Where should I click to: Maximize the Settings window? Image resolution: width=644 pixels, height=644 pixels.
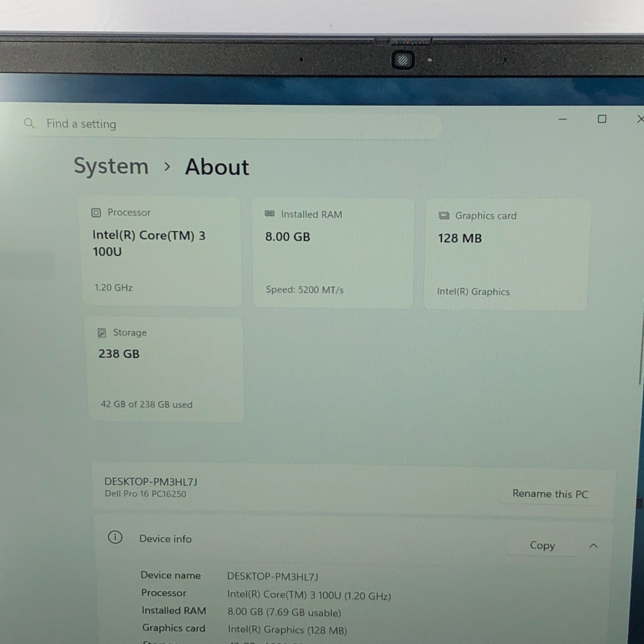(602, 119)
